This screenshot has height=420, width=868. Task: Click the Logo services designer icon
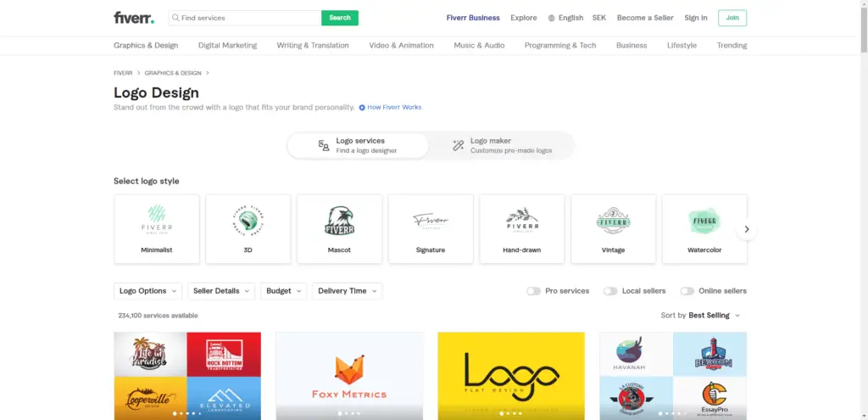(x=324, y=146)
